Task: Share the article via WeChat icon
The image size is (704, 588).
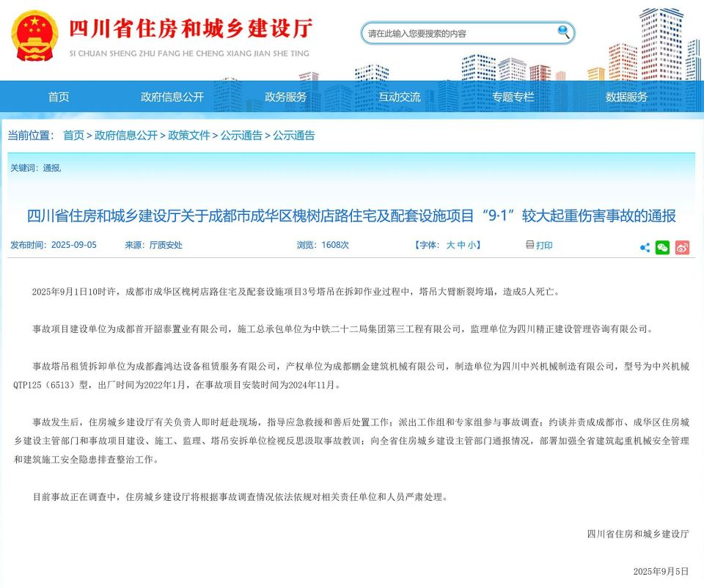Action: (x=663, y=249)
